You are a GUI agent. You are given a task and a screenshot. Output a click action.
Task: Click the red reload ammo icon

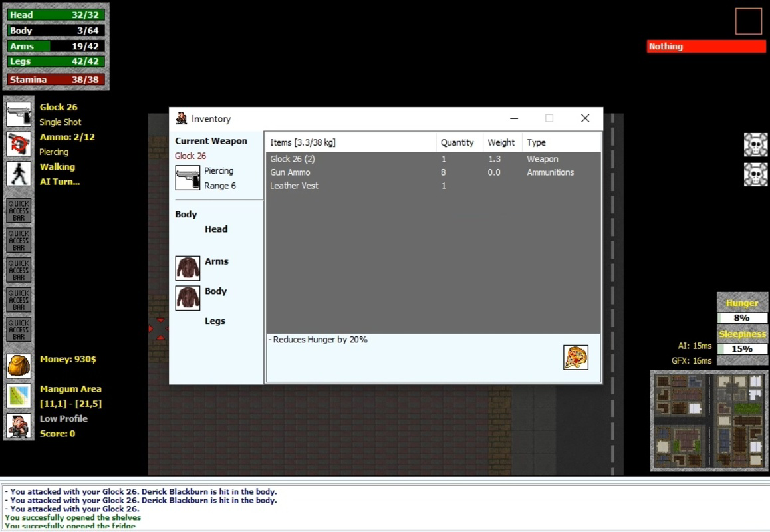19,144
